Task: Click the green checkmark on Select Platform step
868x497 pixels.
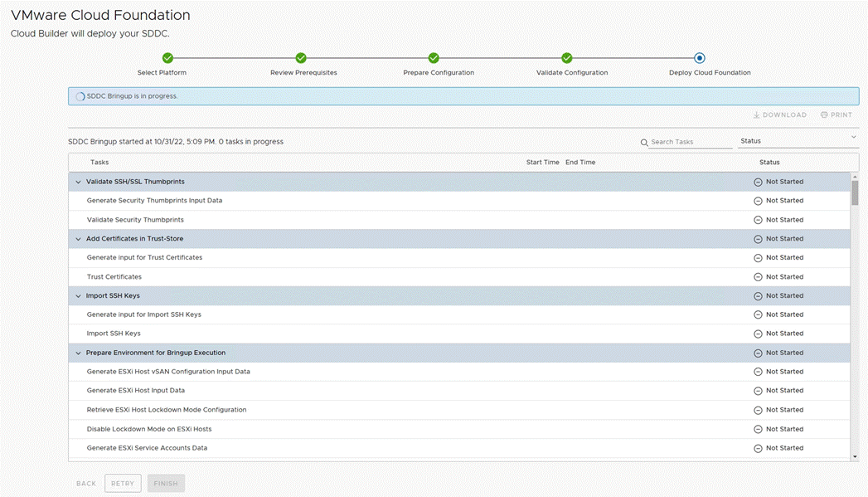Action: 167,58
